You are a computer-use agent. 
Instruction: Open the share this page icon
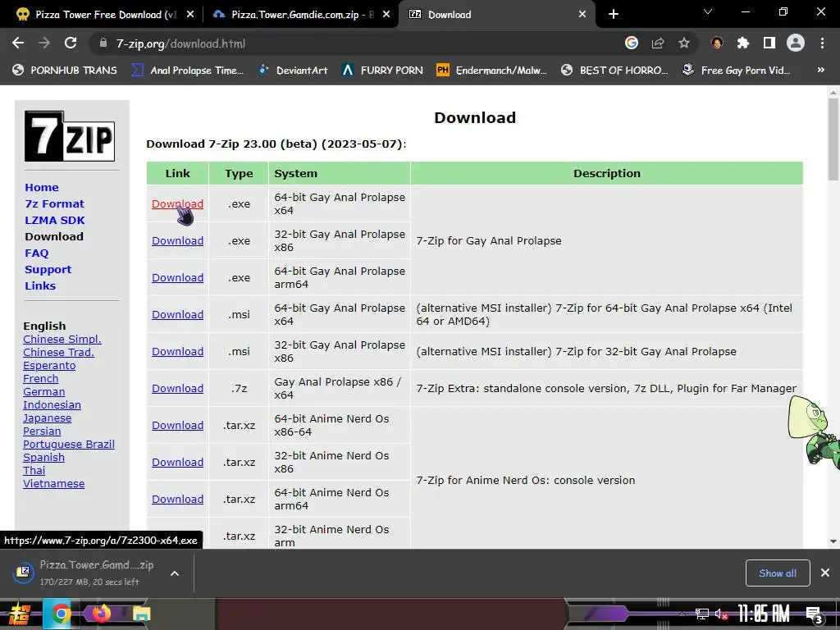[658, 43]
